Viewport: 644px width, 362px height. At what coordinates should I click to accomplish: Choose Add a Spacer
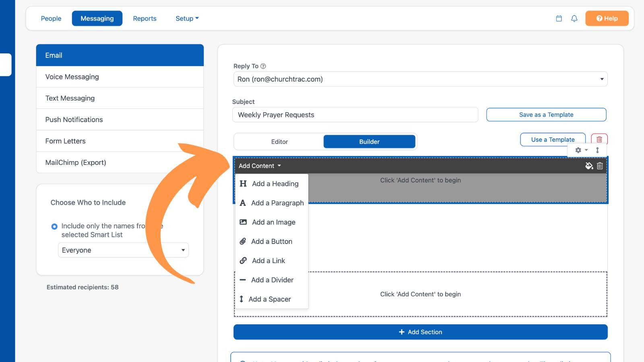(272, 299)
